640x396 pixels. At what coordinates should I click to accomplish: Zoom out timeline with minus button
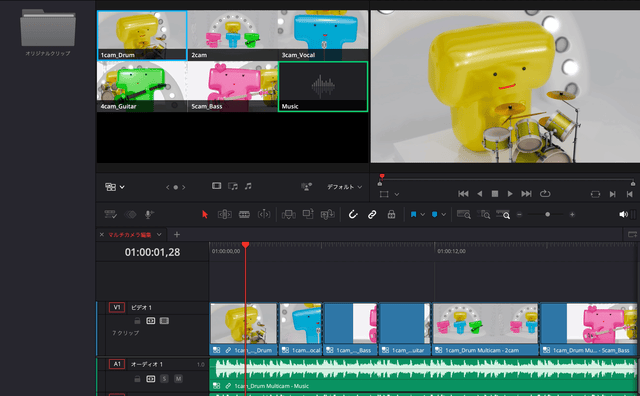click(519, 214)
